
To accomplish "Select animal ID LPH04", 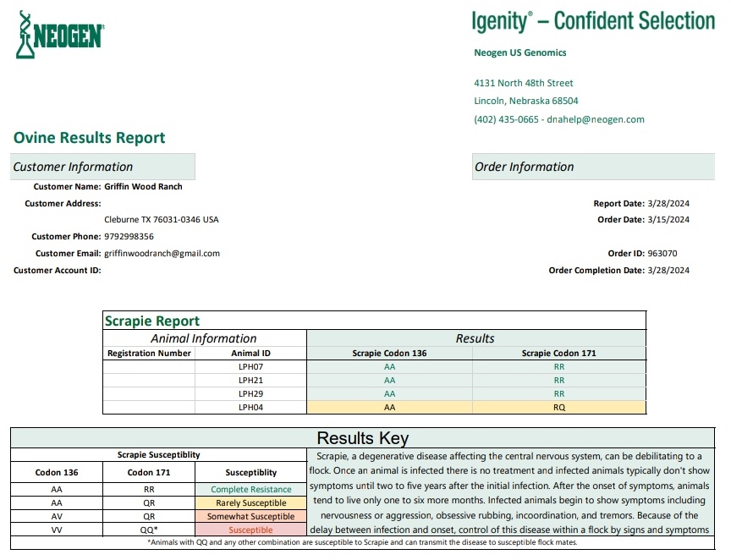I will point(250,408).
